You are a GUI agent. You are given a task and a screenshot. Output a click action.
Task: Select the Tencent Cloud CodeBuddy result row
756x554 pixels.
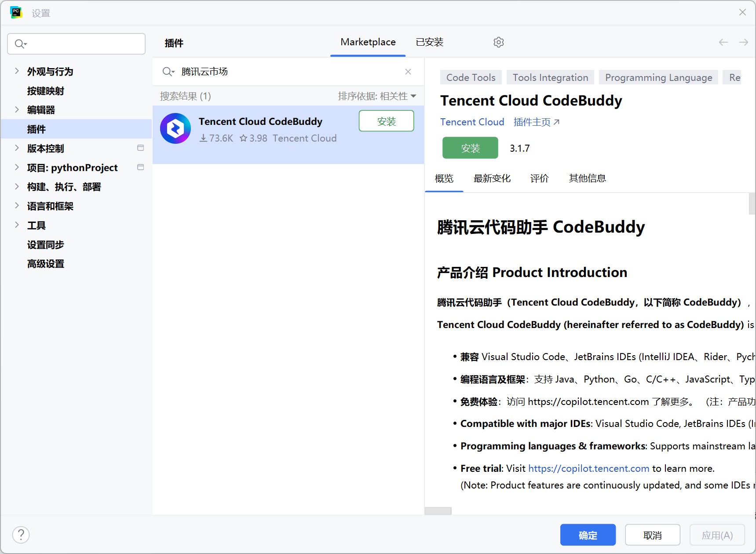pyautogui.click(x=288, y=135)
